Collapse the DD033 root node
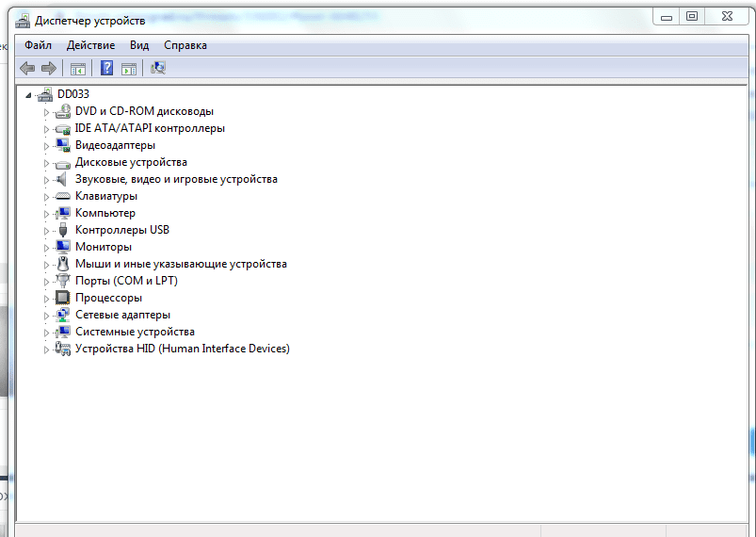This screenshot has height=537, width=756. 28,95
